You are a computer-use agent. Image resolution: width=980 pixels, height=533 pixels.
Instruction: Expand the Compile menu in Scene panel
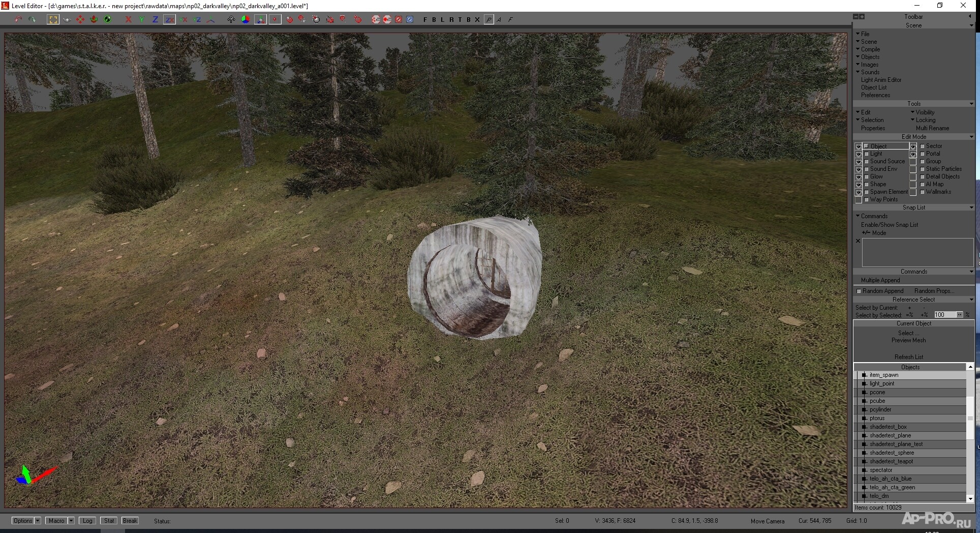pos(870,49)
